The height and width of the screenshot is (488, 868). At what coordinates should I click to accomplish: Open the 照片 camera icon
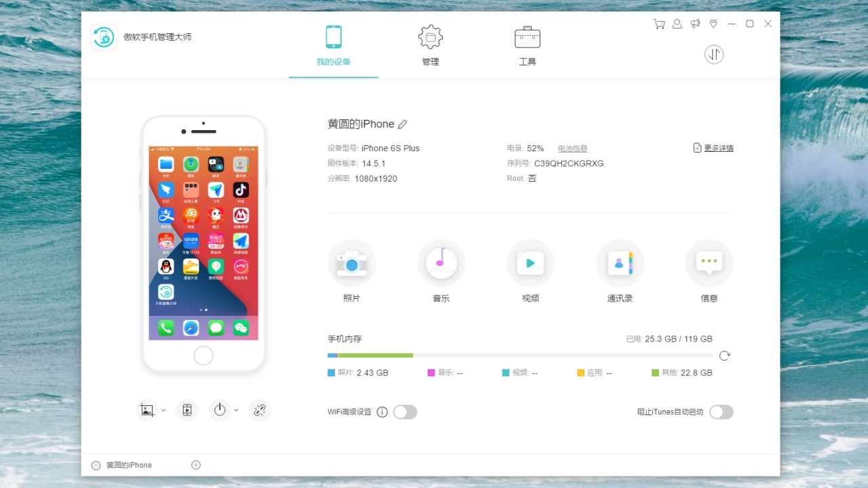click(x=351, y=263)
